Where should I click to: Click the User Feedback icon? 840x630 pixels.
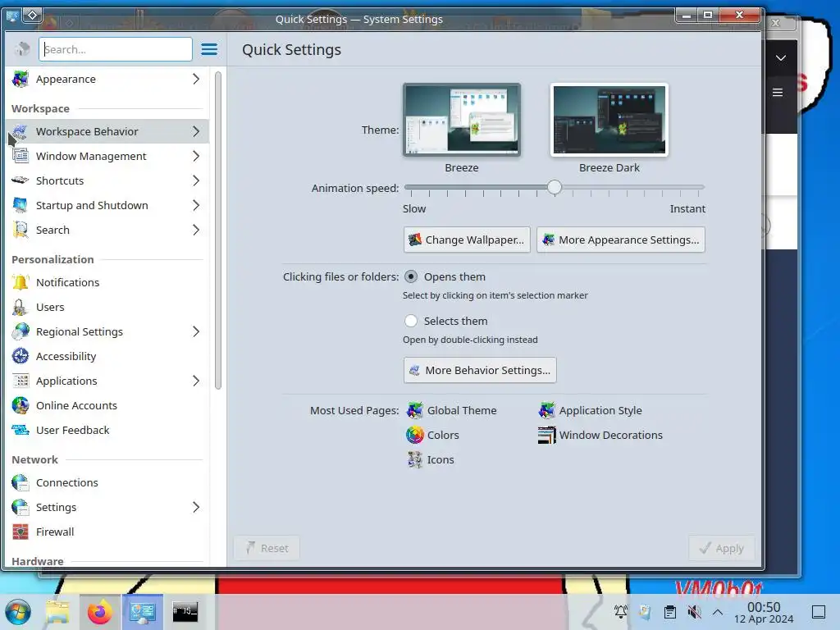click(21, 430)
